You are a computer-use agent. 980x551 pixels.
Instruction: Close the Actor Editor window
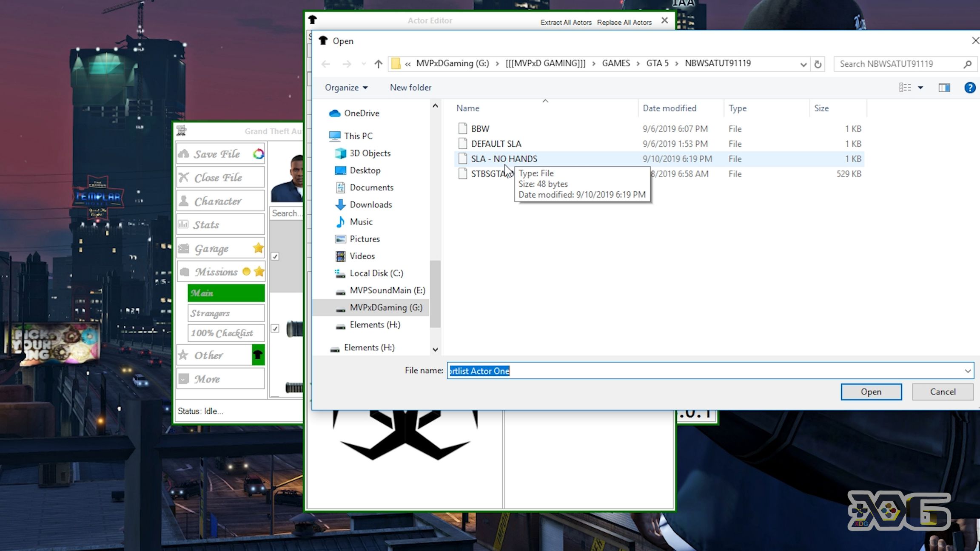coord(664,20)
